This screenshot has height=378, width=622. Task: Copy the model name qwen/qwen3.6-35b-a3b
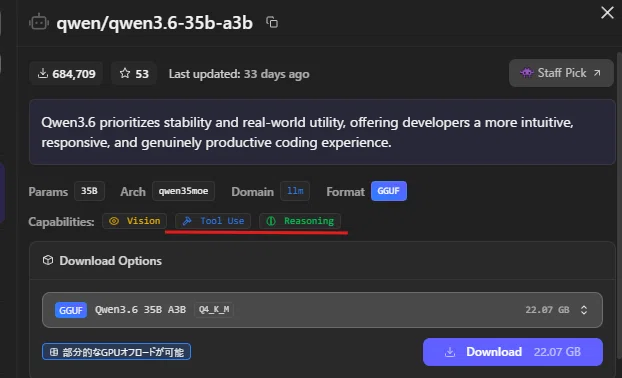coord(272,22)
